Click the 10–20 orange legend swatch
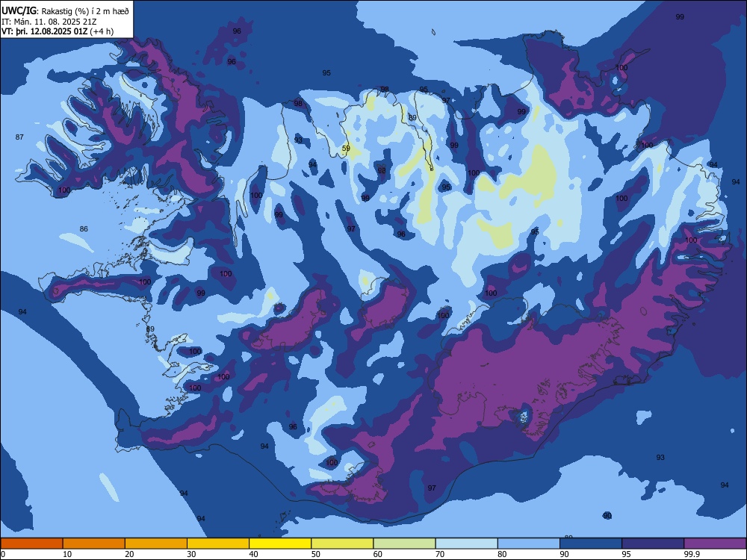The height and width of the screenshot is (560, 747). (x=94, y=544)
